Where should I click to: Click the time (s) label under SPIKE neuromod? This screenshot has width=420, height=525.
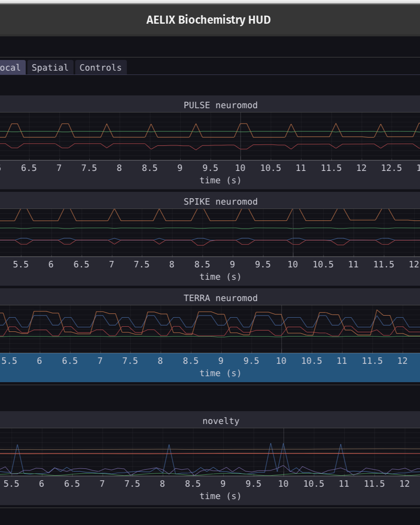tap(220, 277)
